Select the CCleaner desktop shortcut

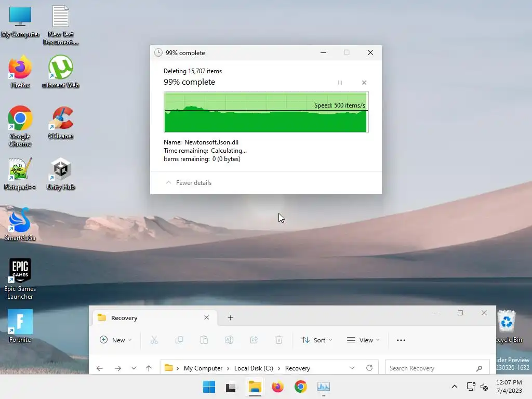(x=61, y=123)
